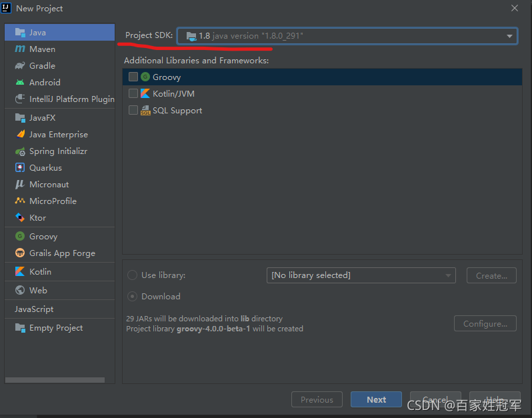Click the Help button
Screen dimensions: 532x418
tap(495, 400)
